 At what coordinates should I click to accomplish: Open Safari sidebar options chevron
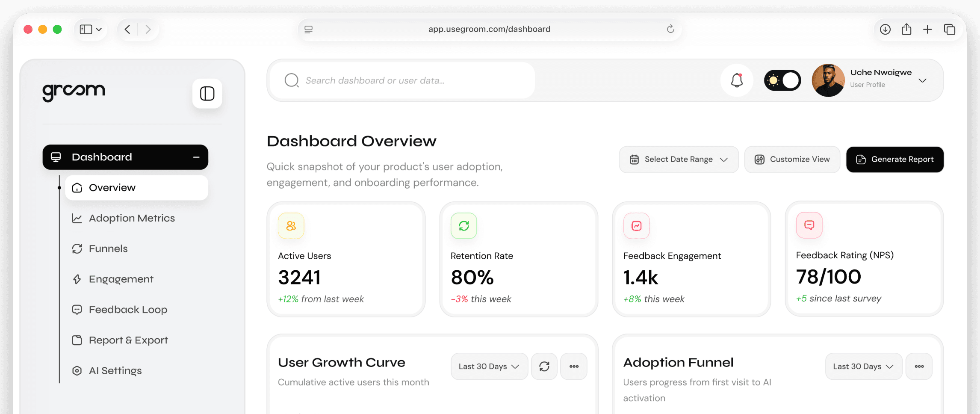point(99,30)
